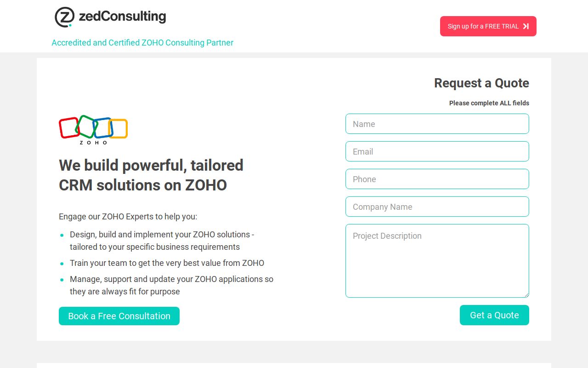Click the colorful ZOHO interlocking squares logo
The width and height of the screenshot is (588, 368).
[93, 129]
